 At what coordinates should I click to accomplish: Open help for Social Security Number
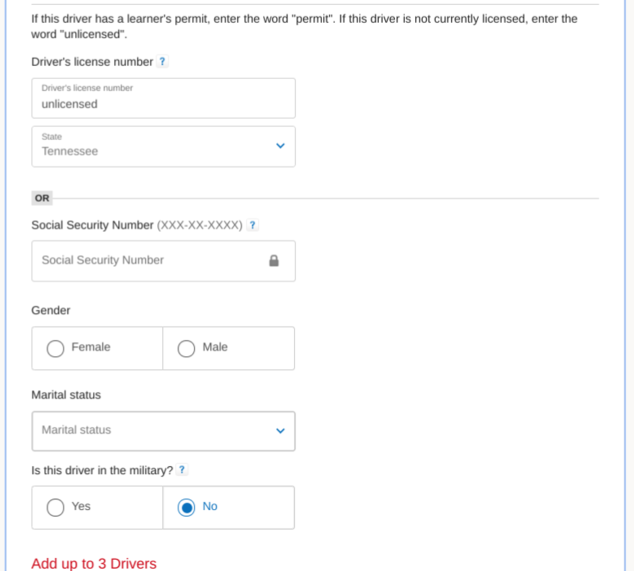click(252, 225)
